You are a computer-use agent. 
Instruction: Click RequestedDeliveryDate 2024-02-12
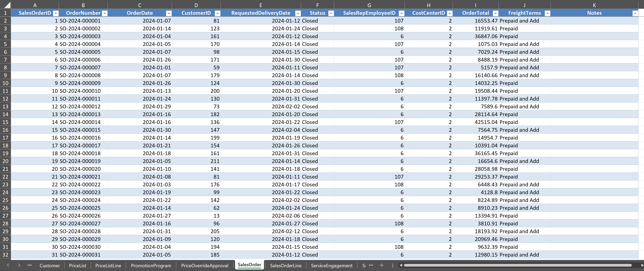click(261, 231)
